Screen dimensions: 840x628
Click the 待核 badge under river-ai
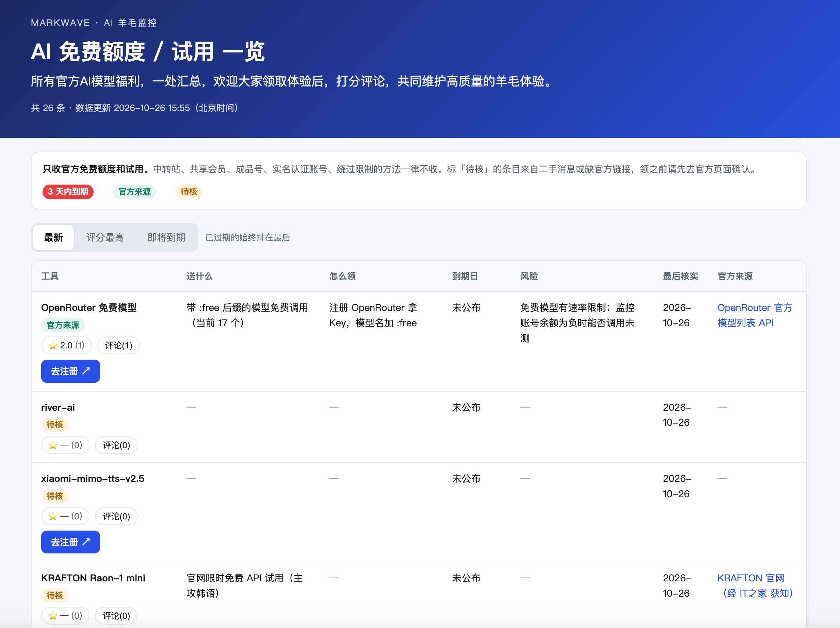pos(55,424)
